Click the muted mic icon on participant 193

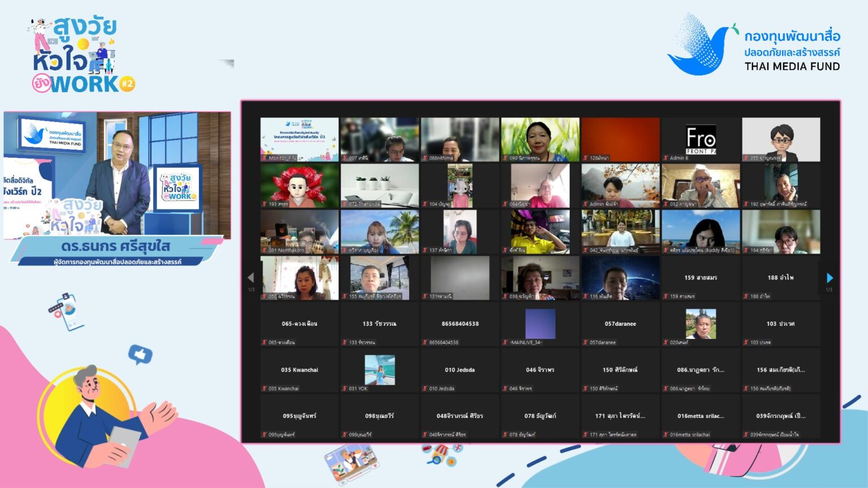tap(264, 204)
